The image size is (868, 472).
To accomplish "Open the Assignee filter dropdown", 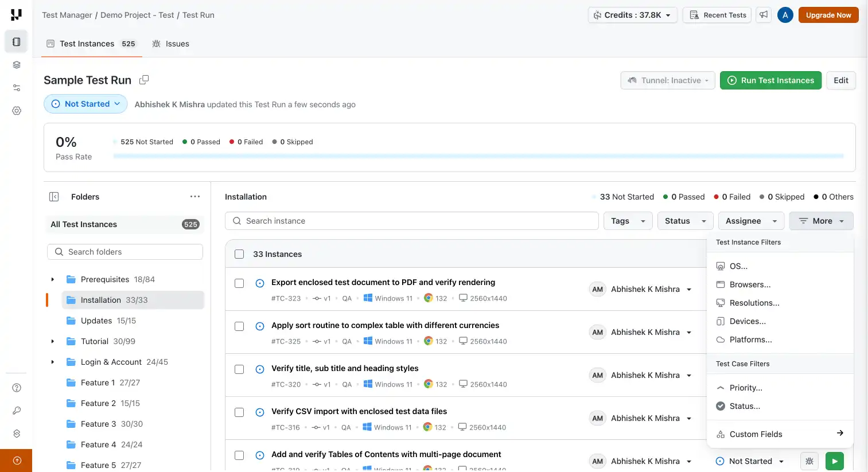I will [x=751, y=221].
